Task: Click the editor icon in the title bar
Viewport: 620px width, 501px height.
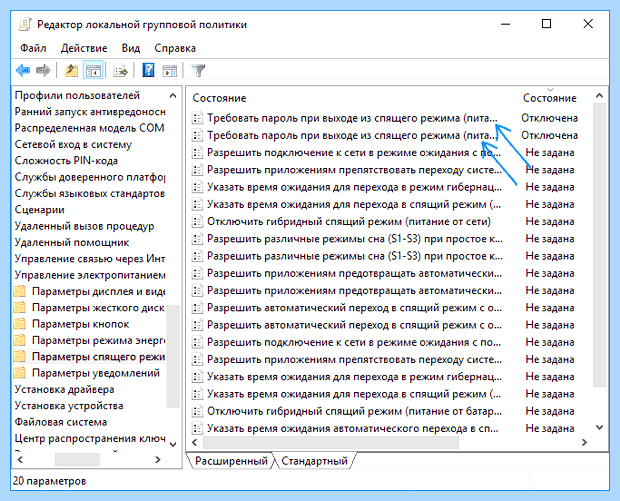Action: tap(25, 25)
